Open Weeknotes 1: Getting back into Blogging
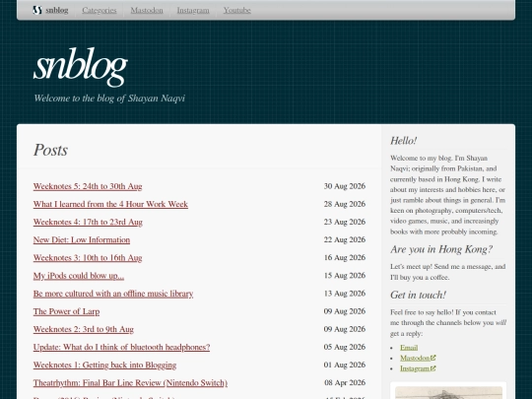The height and width of the screenshot is (399, 532). (104, 366)
